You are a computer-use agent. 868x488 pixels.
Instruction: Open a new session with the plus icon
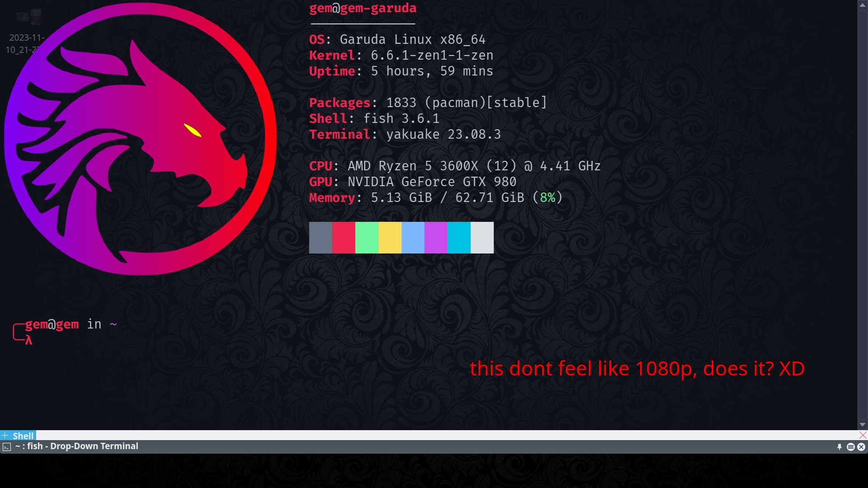tap(5, 436)
